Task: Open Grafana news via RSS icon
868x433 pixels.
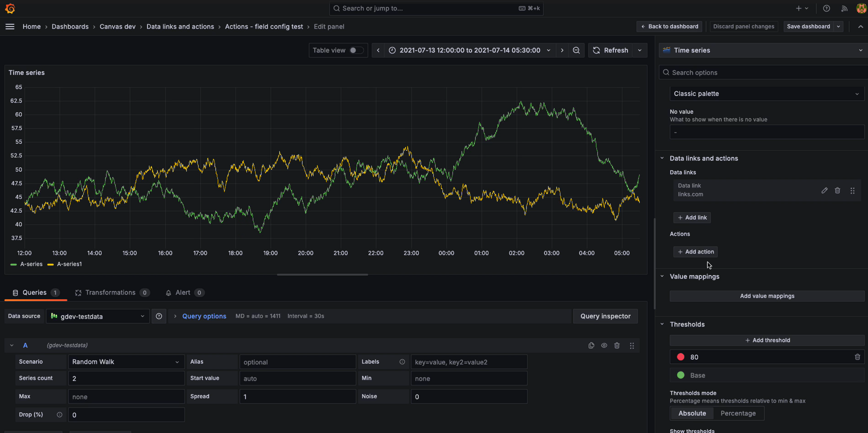Action: click(844, 8)
